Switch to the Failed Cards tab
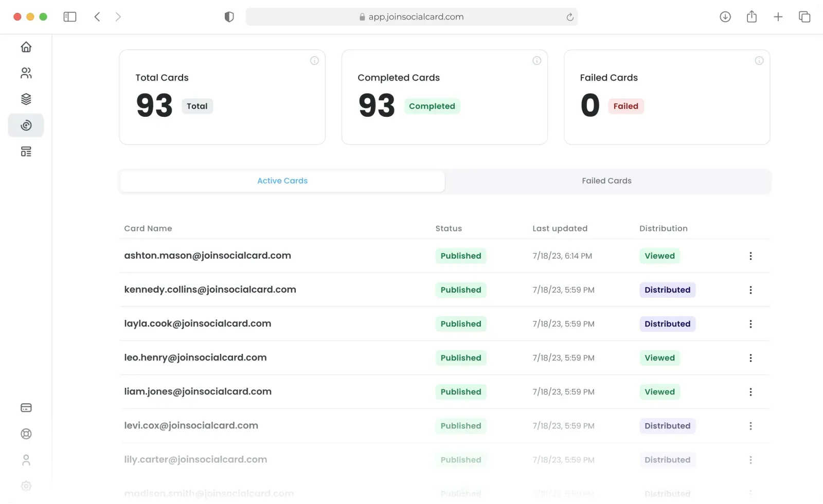Screen dimensions: 823x504 point(606,181)
